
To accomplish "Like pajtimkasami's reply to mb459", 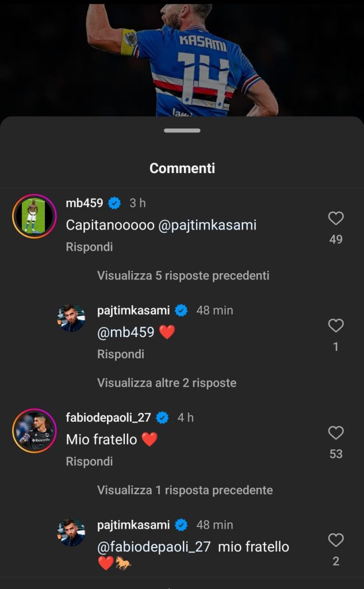I will [x=336, y=326].
